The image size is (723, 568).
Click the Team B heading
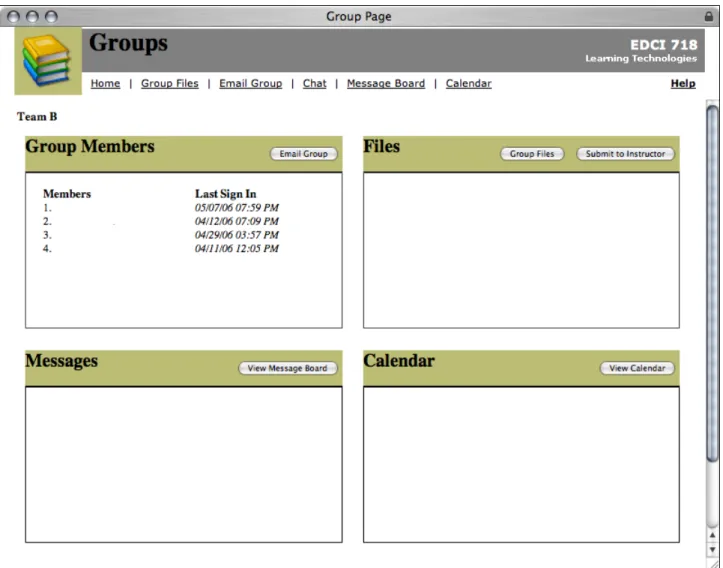coord(37,117)
